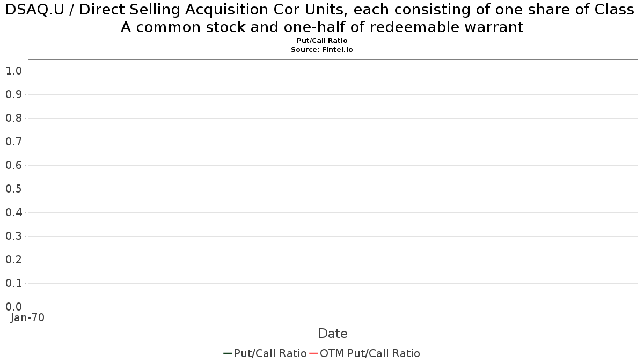Image resolution: width=644 pixels, height=362 pixels.
Task: Click the 0.4 y-axis label
Action: point(13,212)
